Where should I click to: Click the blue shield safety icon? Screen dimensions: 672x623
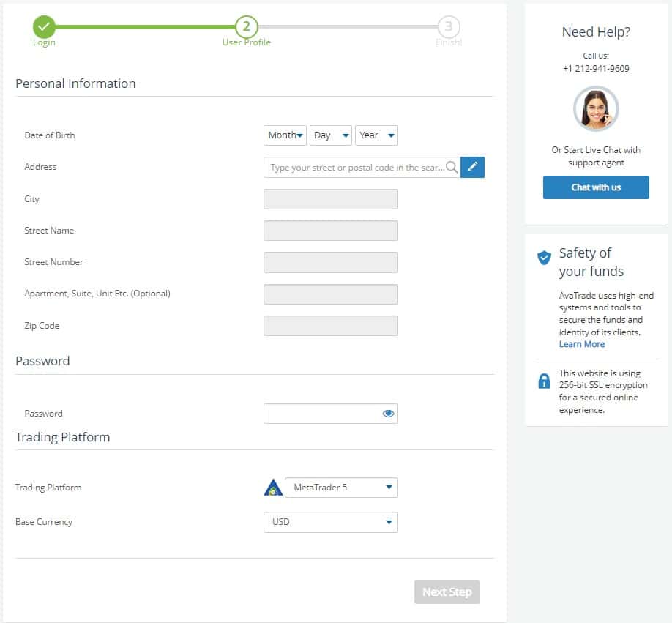coord(544,258)
